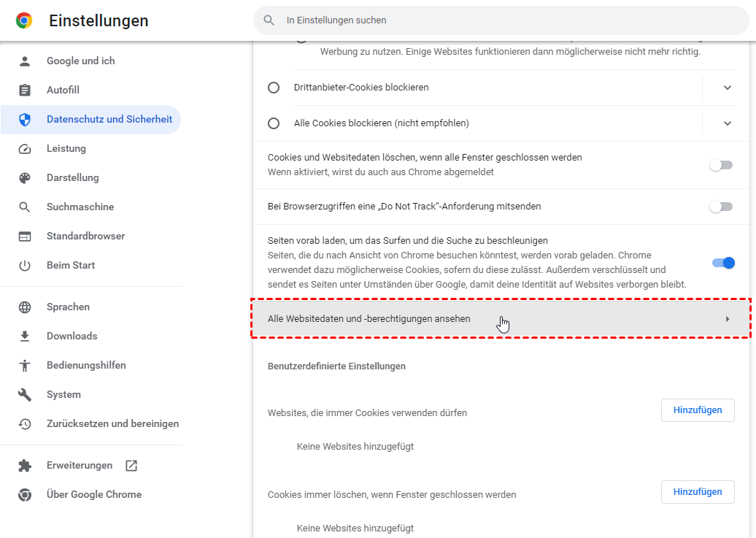Click the Leistung speedometer icon
The width and height of the screenshot is (756, 538).
(25, 149)
